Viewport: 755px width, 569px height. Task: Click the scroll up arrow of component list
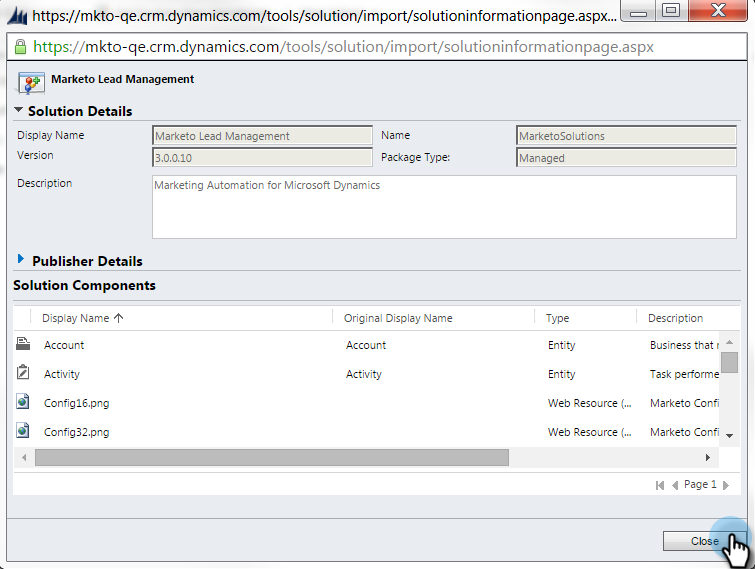point(729,342)
